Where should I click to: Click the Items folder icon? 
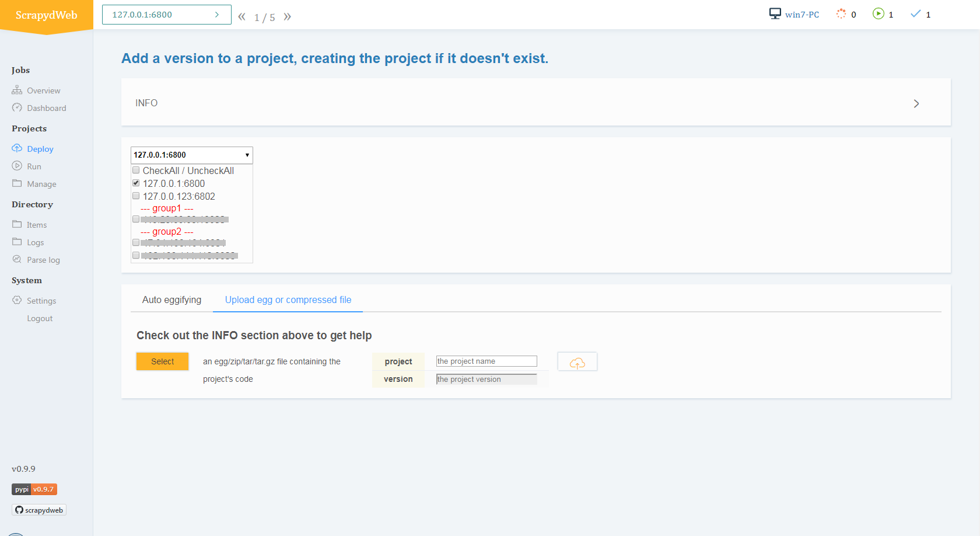click(x=17, y=224)
